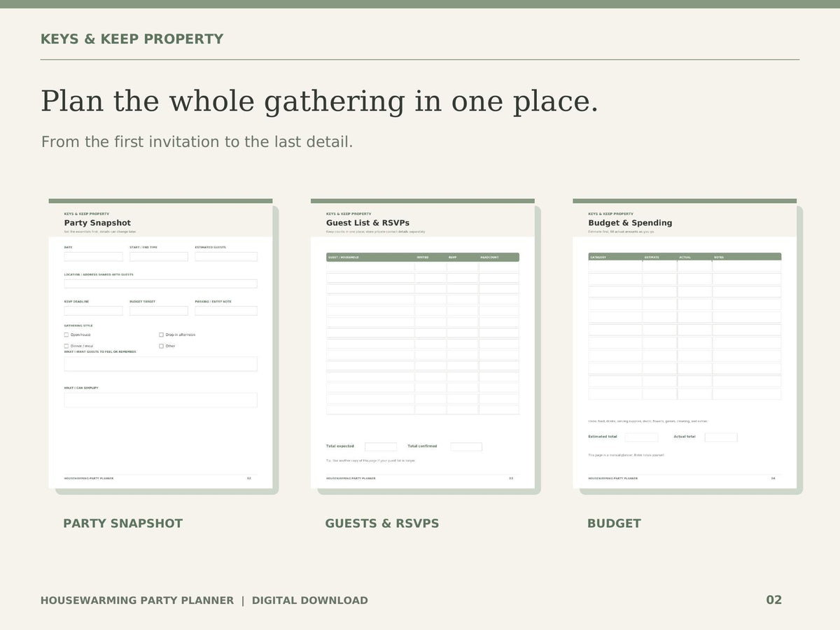Click the 'Parking / Entry Note' field
This screenshot has width=840, height=630.
pos(226,311)
